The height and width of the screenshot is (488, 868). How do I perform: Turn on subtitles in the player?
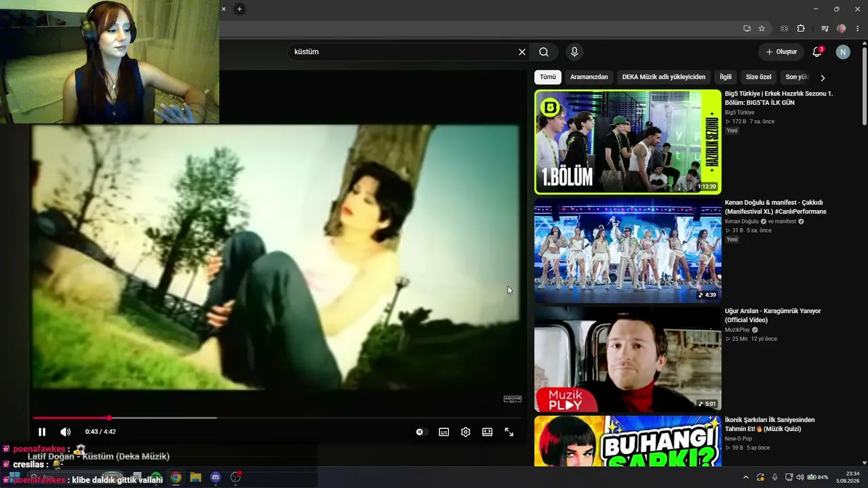coord(443,432)
